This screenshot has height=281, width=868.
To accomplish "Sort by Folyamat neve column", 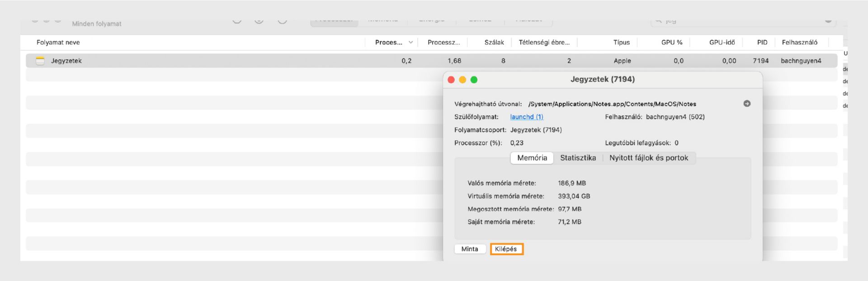I will [x=58, y=43].
